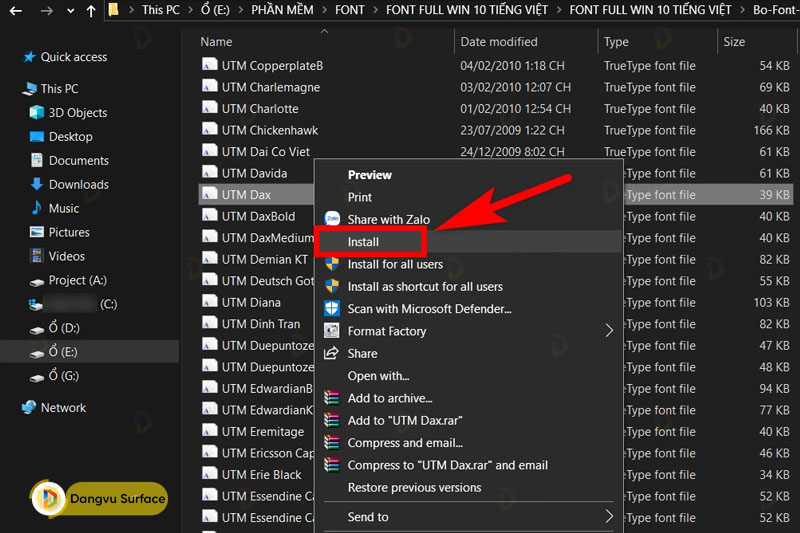This screenshot has height=533, width=800.
Task: Select the UTM Charlemagne font file
Action: [x=270, y=87]
